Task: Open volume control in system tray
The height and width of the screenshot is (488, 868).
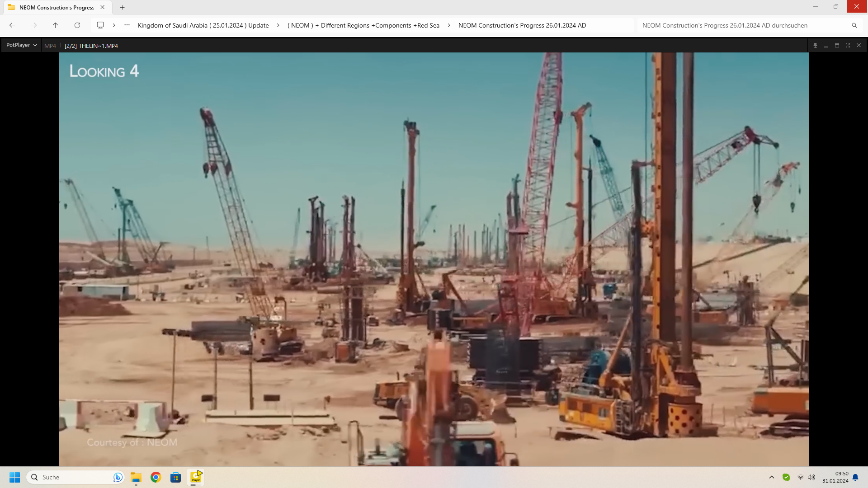Action: click(x=811, y=477)
